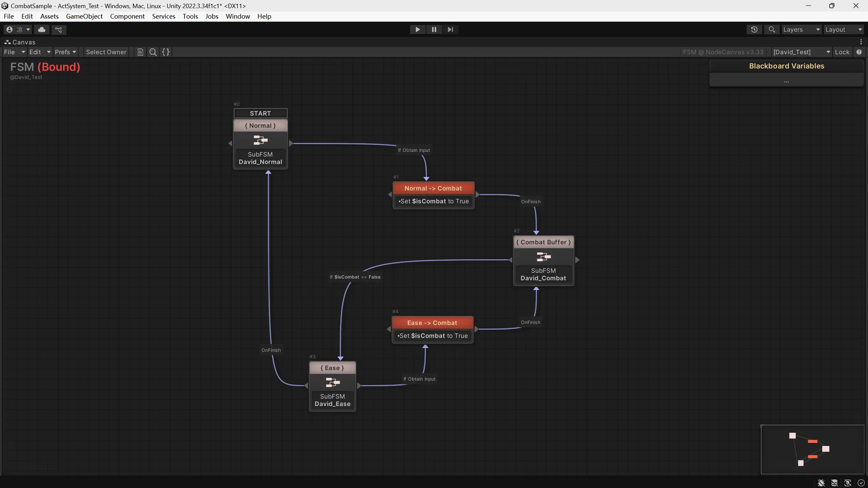Open graph info document icon

click(x=140, y=52)
